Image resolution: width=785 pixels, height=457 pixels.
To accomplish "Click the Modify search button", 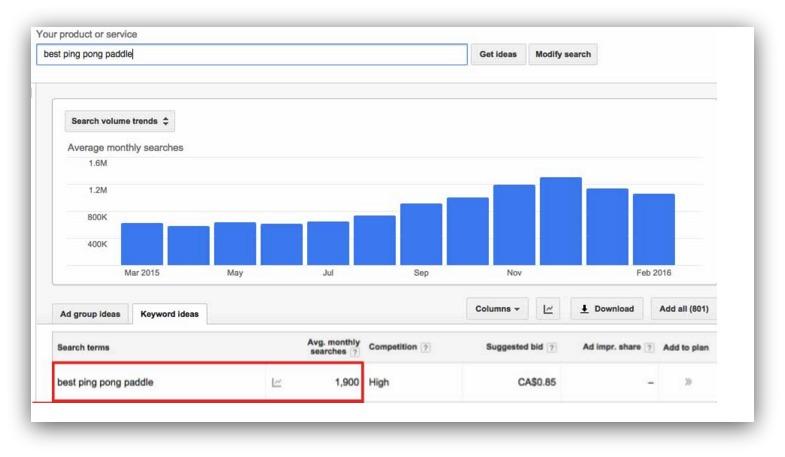I will (x=563, y=54).
